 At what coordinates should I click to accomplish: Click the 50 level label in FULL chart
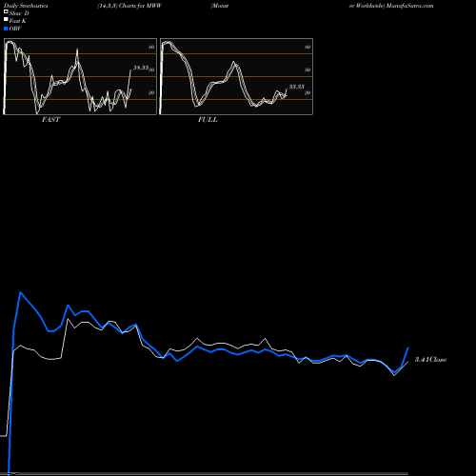(307, 69)
